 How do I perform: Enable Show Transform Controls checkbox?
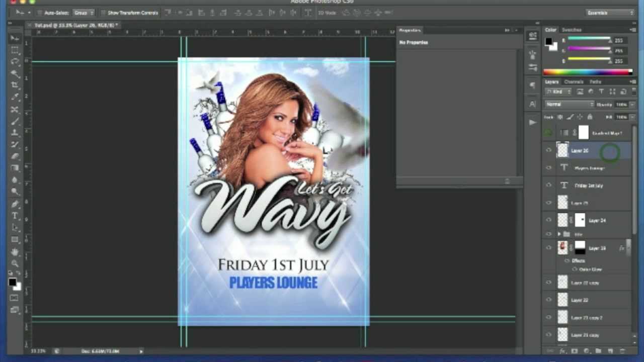click(x=103, y=13)
